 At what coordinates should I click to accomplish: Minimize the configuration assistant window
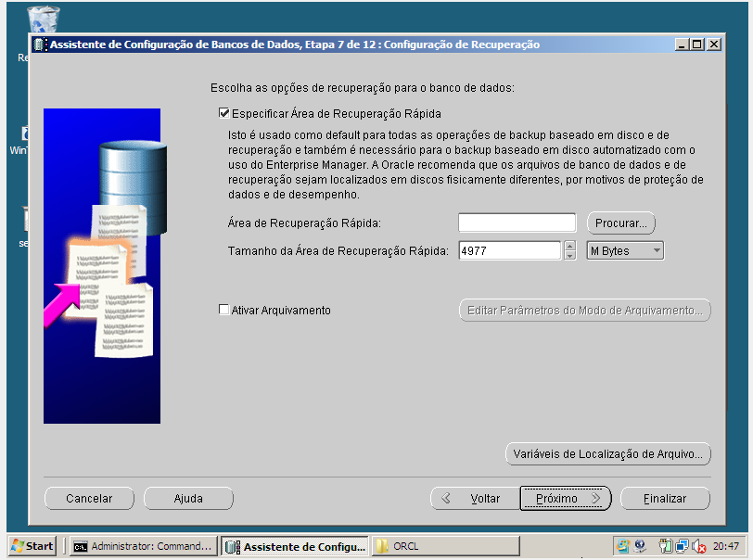click(683, 45)
